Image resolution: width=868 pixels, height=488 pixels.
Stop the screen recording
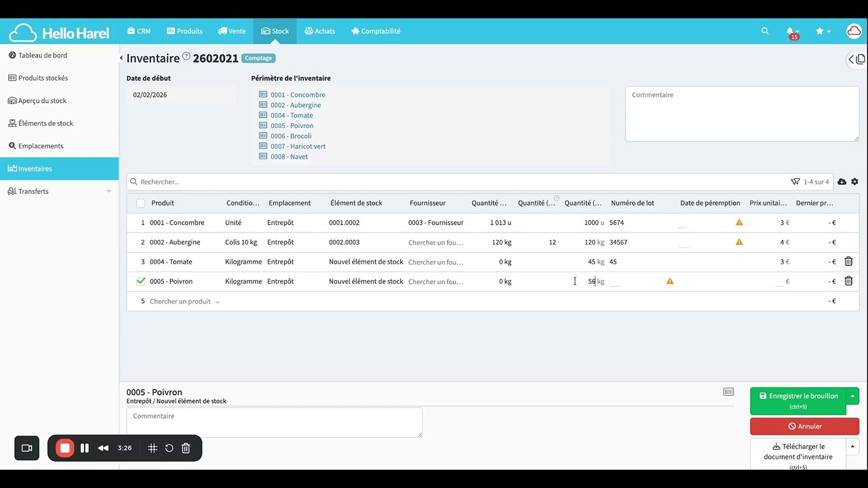click(64, 448)
